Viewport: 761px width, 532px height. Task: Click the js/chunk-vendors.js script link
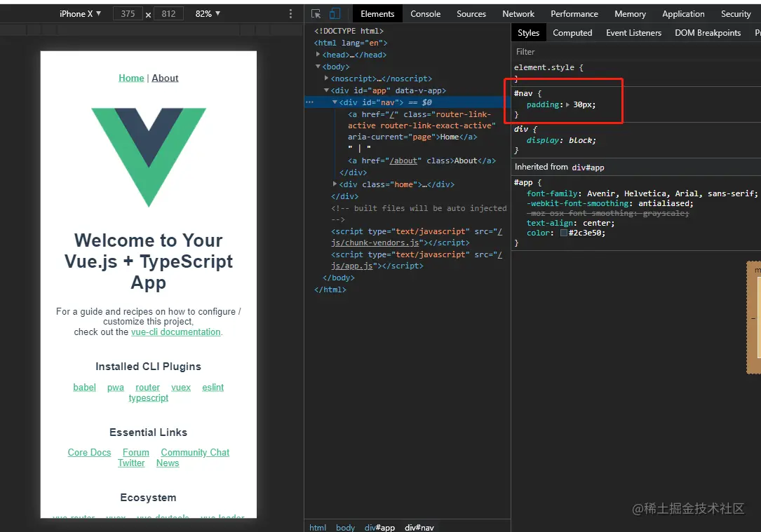click(375, 243)
